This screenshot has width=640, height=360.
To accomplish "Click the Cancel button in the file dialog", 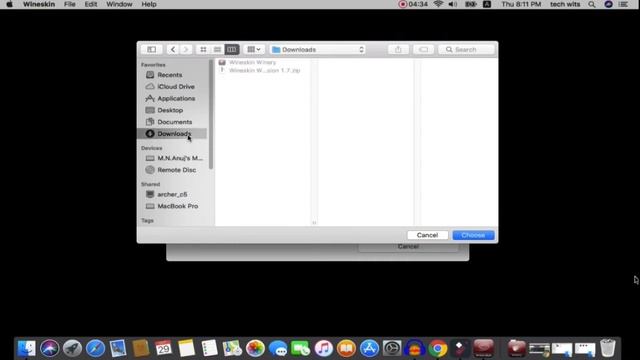I will click(x=427, y=235).
